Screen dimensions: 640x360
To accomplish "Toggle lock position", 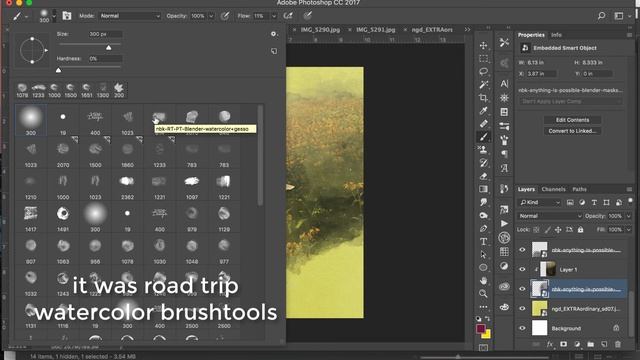I will [558, 230].
